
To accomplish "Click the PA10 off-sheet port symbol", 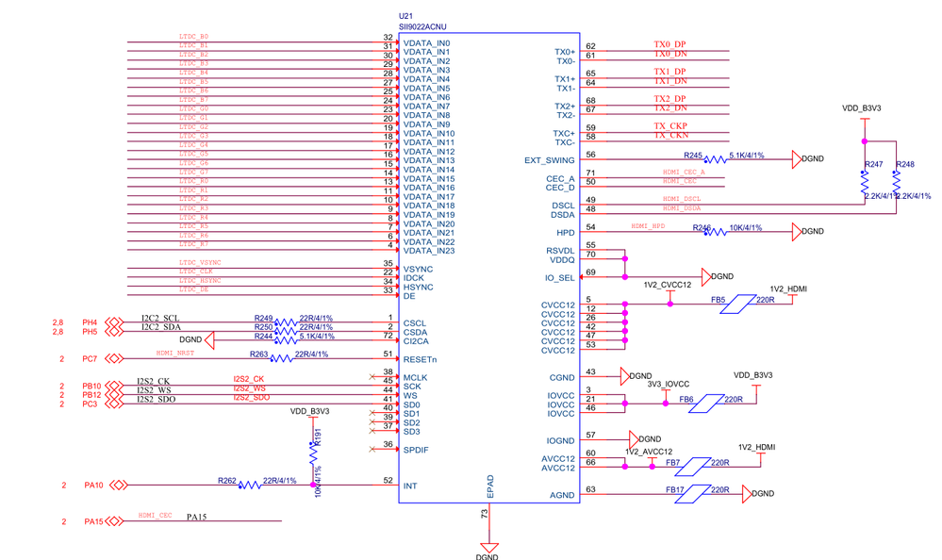I will (119, 485).
